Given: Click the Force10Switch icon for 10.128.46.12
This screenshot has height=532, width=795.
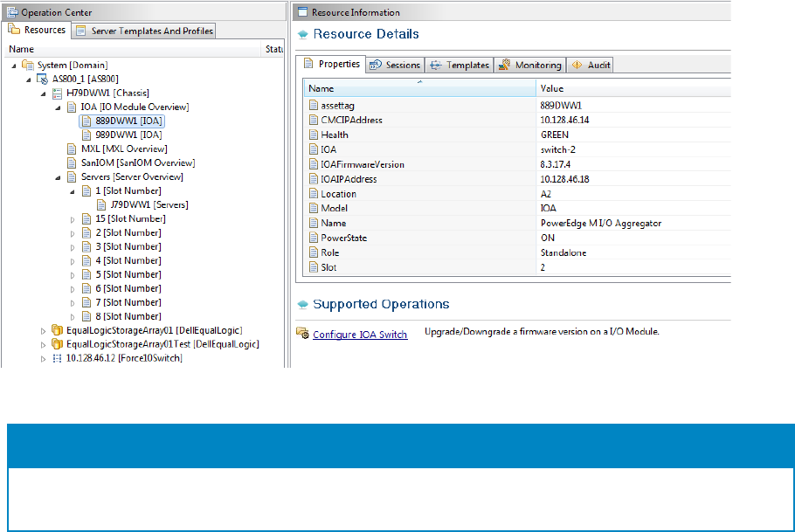Looking at the screenshot, I should click(58, 358).
